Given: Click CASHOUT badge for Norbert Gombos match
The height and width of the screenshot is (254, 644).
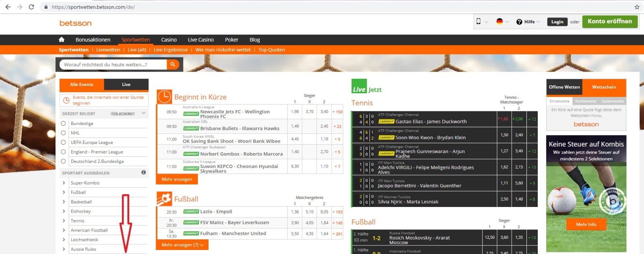Looking at the screenshot, I should point(191,154).
